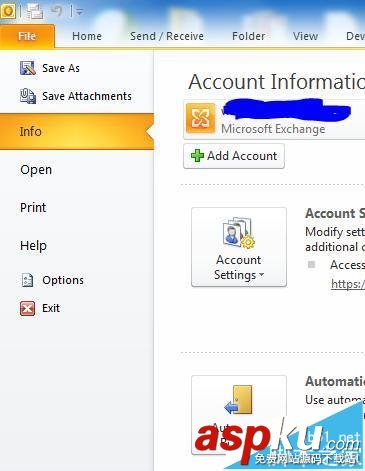Image resolution: width=365 pixels, height=471 pixels.
Task: Click the red Exit icon
Action: 27,308
